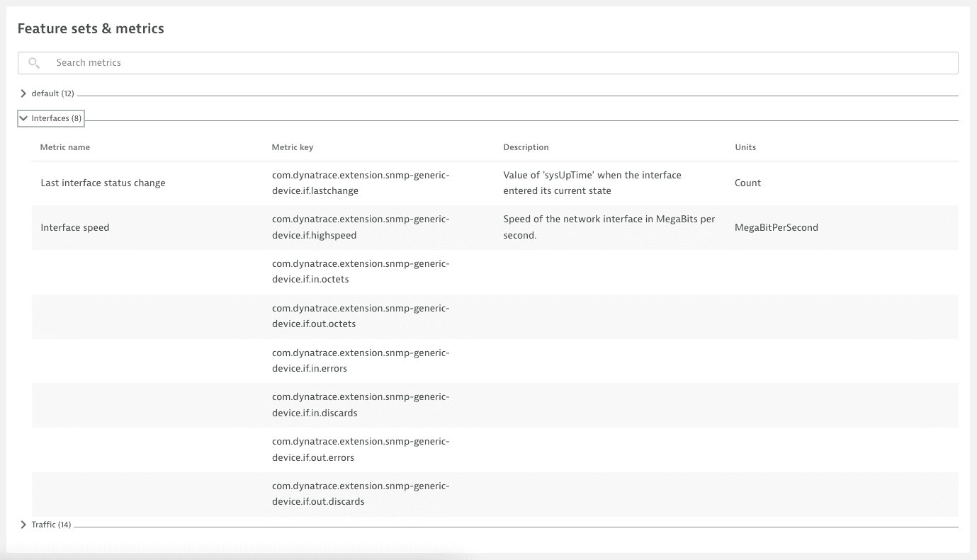Screen dimensions: 977x560
Task: Click the magnifier icon in search bar
Action: [x=33, y=63]
